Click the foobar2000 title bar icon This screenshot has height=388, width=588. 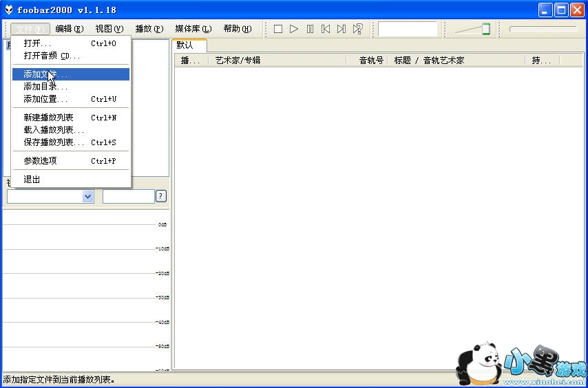(x=8, y=10)
